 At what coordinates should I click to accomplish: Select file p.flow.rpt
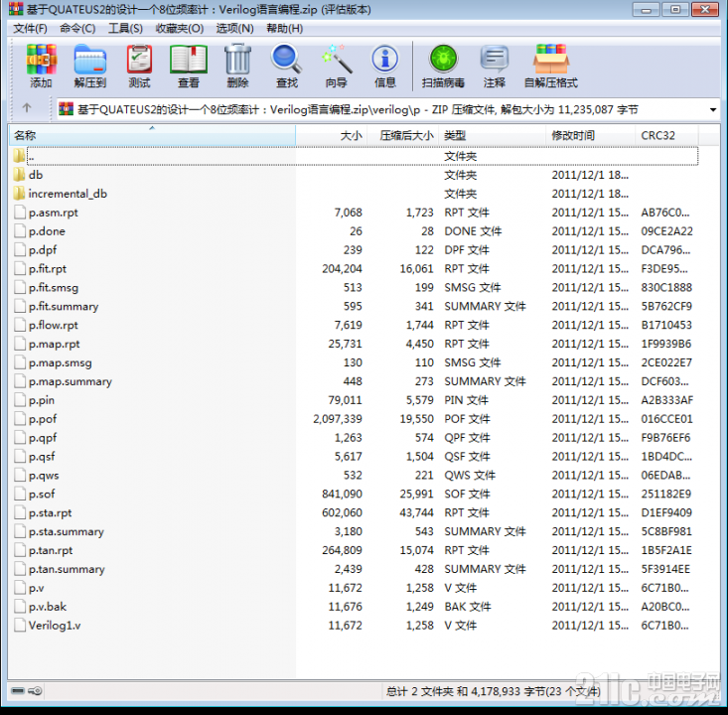tap(53, 325)
